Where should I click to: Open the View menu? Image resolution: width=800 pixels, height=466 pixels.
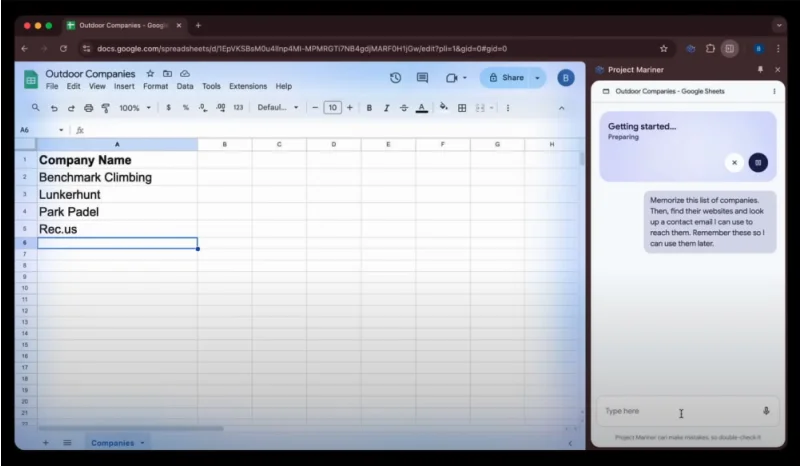(97, 86)
